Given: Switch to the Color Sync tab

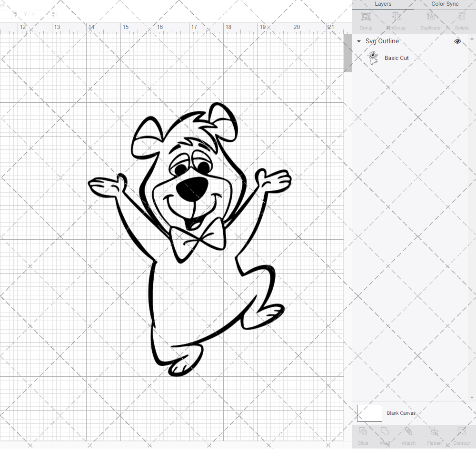Looking at the screenshot, I should tap(445, 4).
